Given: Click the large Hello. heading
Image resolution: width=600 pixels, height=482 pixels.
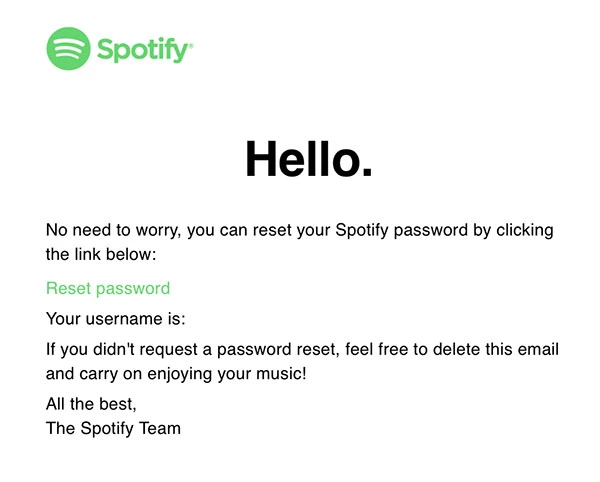Looking at the screenshot, I should pyautogui.click(x=309, y=159).
